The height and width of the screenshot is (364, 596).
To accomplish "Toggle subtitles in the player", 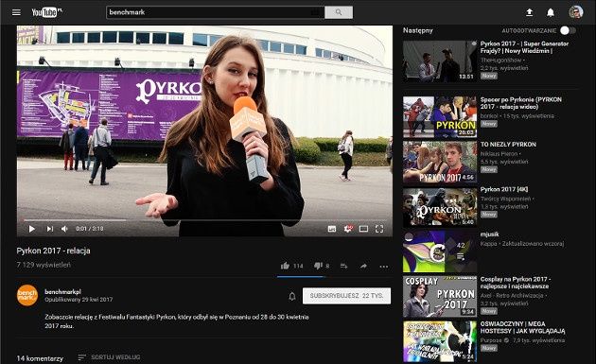I will pos(332,229).
